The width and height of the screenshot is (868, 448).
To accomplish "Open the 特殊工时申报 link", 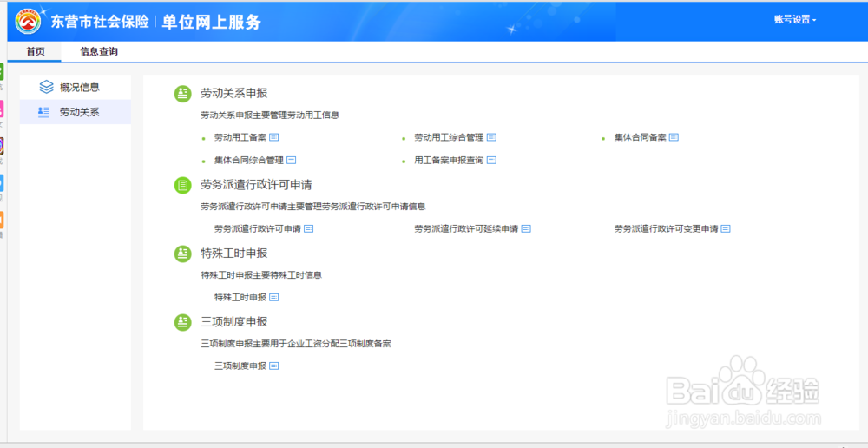I will pos(240,298).
